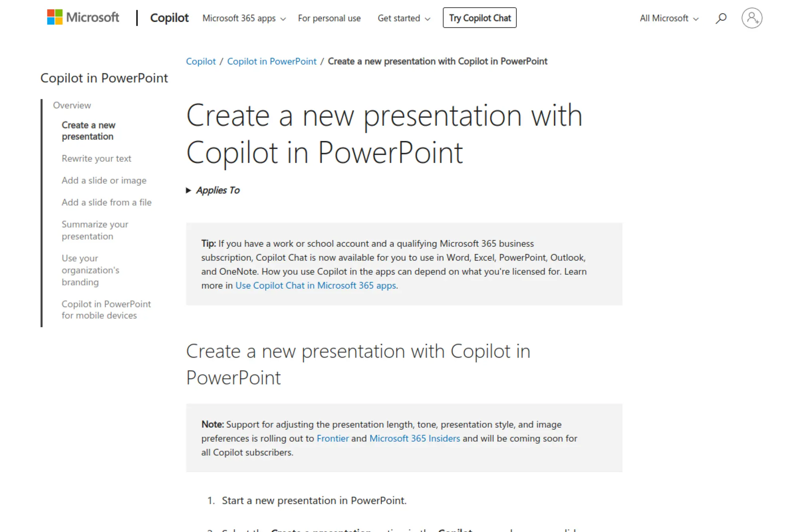The image size is (798, 532).
Task: Open the Microsoft 365 Insiders link
Action: tap(415, 438)
